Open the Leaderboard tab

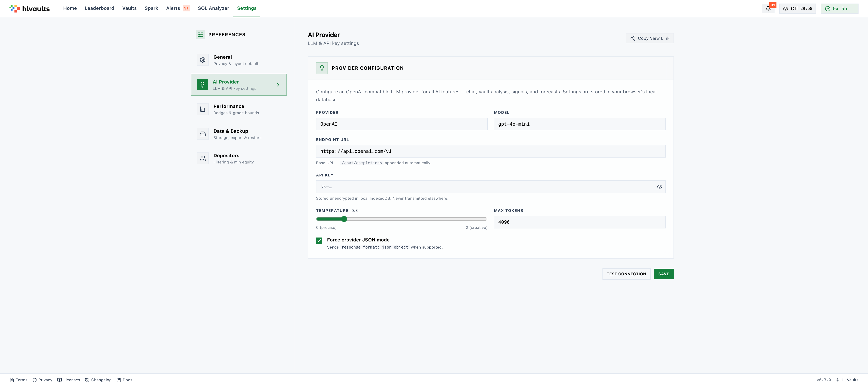point(99,8)
